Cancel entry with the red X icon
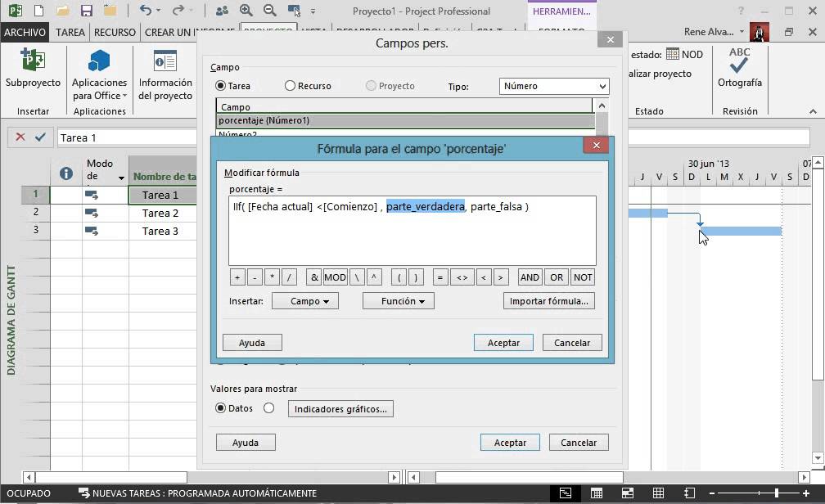825x504 pixels. click(x=20, y=137)
